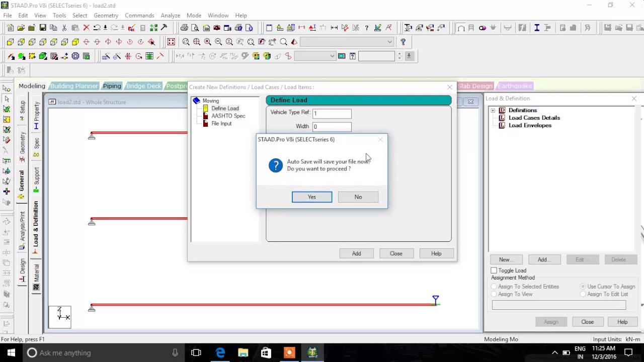Image resolution: width=644 pixels, height=362 pixels.
Task: Click the stepper arrows beside toolbar input
Action: coord(399,56)
